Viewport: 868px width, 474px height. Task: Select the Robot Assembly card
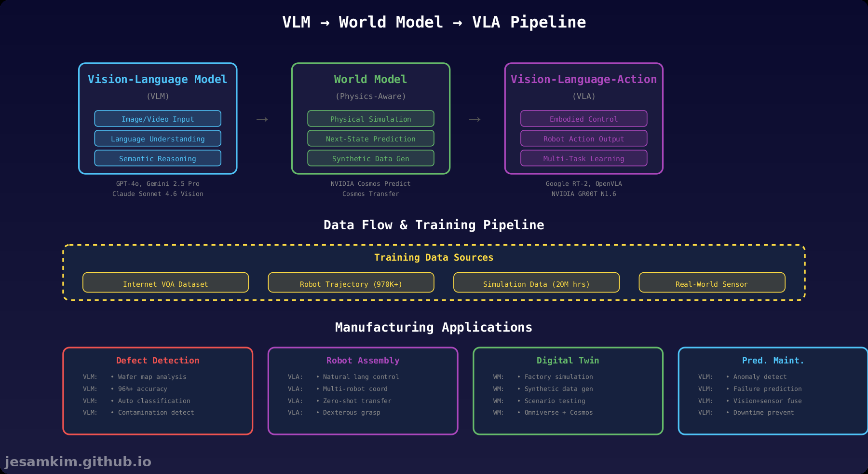click(363, 360)
